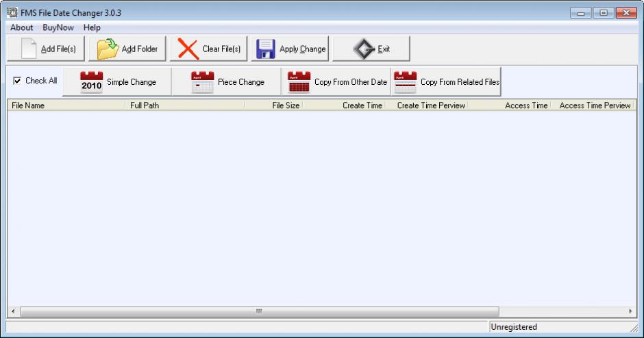Click the app icon in the title bar
Screen dimensions: 644x338
[12, 12]
